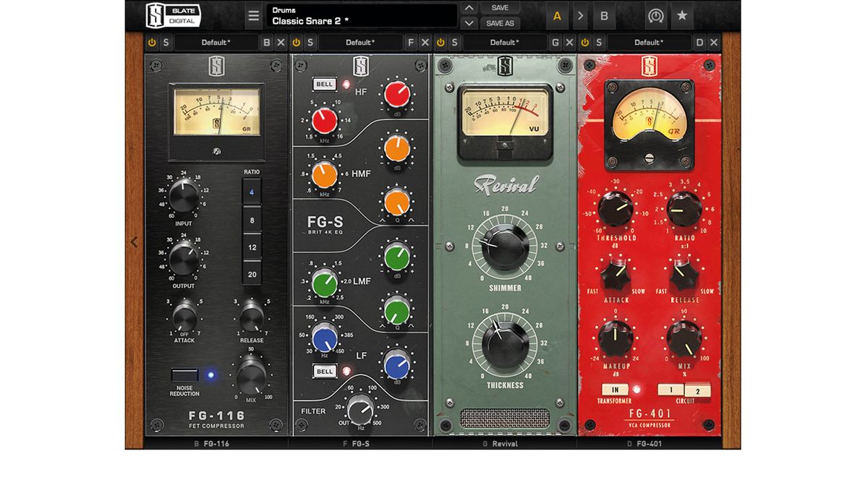Viewport: 868px width, 488px height.
Task: Toggle the BELL switch on the HF band
Action: pyautogui.click(x=324, y=84)
